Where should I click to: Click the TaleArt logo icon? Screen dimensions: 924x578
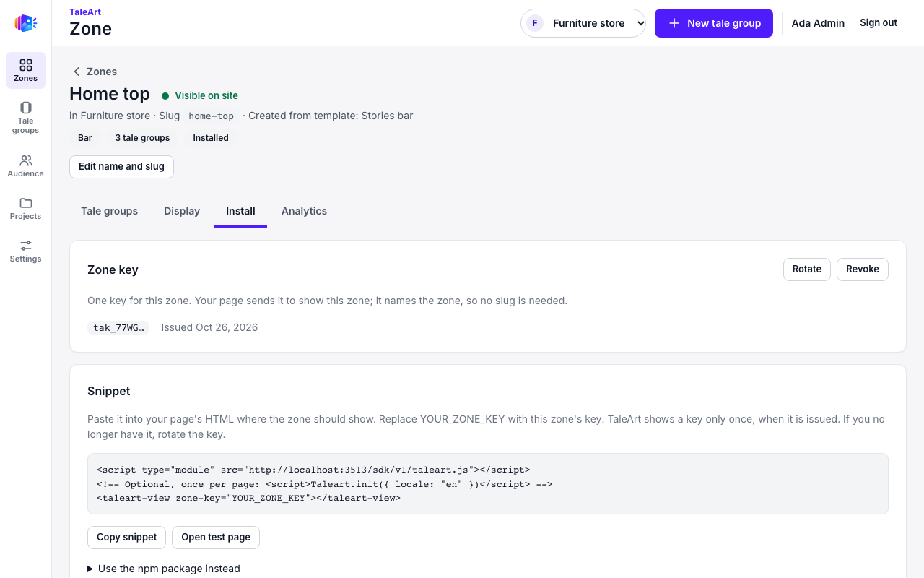[x=26, y=23]
